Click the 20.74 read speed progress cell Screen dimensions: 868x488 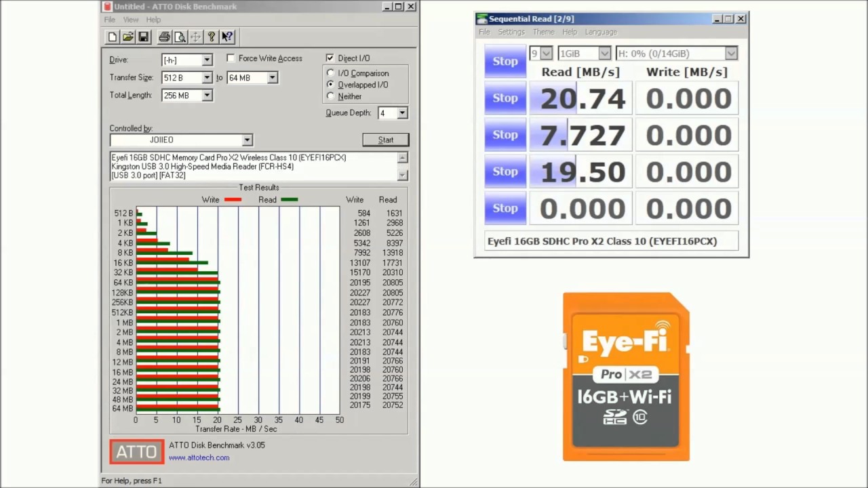point(580,98)
